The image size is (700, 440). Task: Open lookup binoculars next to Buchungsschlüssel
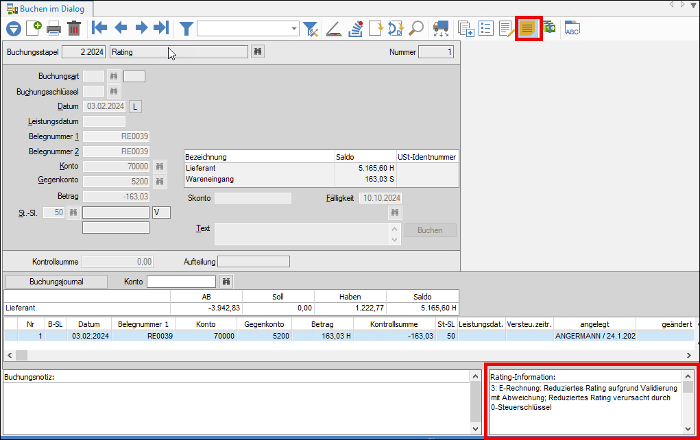click(114, 91)
